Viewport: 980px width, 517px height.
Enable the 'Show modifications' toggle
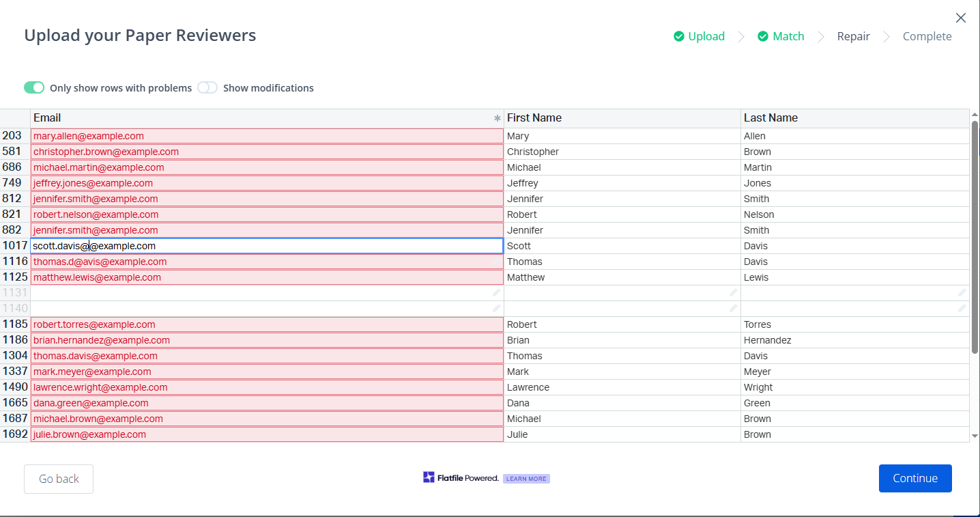pyautogui.click(x=207, y=87)
